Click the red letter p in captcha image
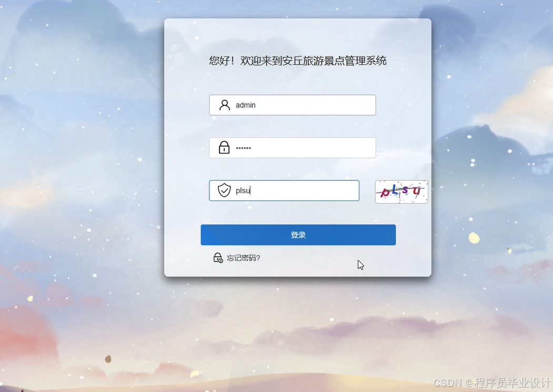 point(386,192)
